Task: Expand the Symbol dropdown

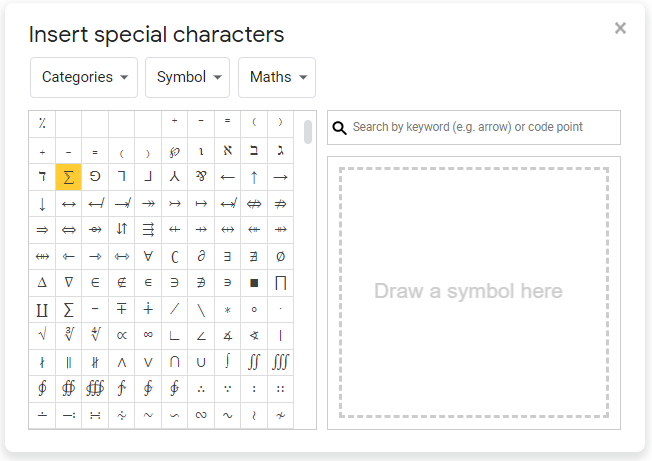Action: pos(187,77)
